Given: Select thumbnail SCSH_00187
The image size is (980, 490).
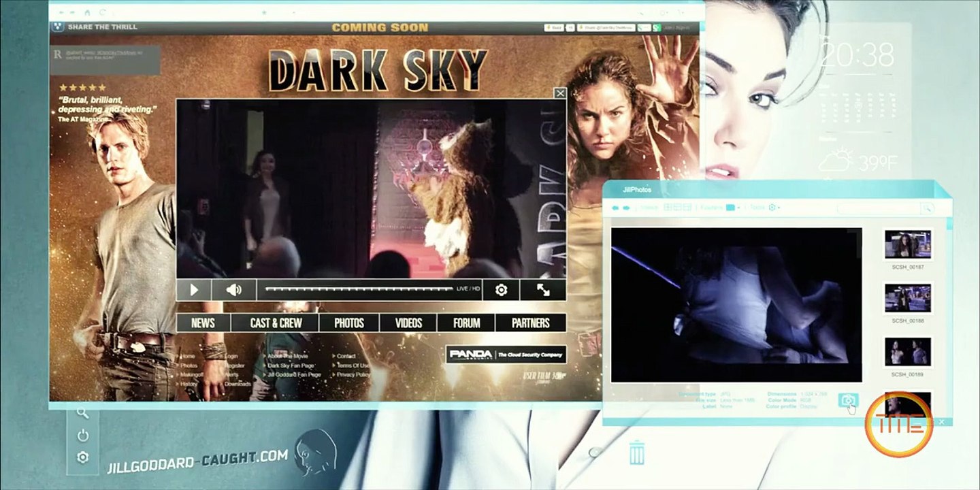Looking at the screenshot, I should pos(908,244).
